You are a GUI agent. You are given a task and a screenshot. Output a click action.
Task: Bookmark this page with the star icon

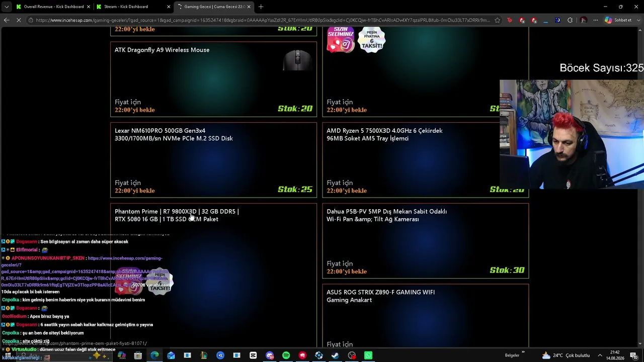coord(497,20)
